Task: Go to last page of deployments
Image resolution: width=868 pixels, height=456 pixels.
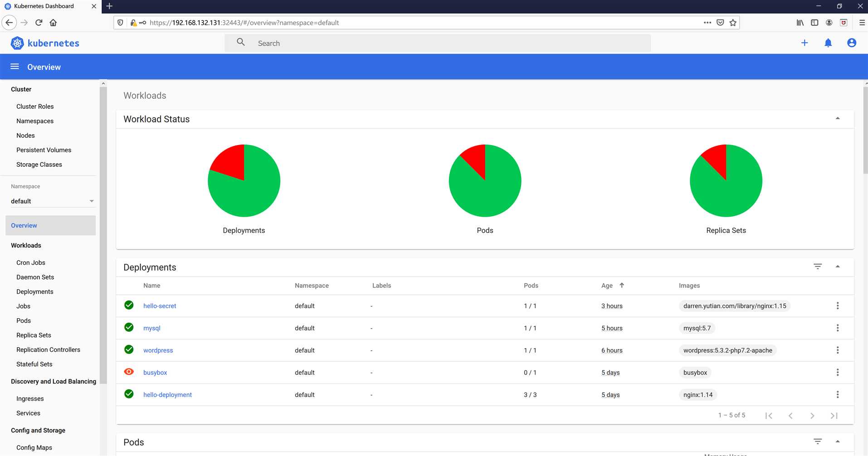Action: click(x=834, y=416)
